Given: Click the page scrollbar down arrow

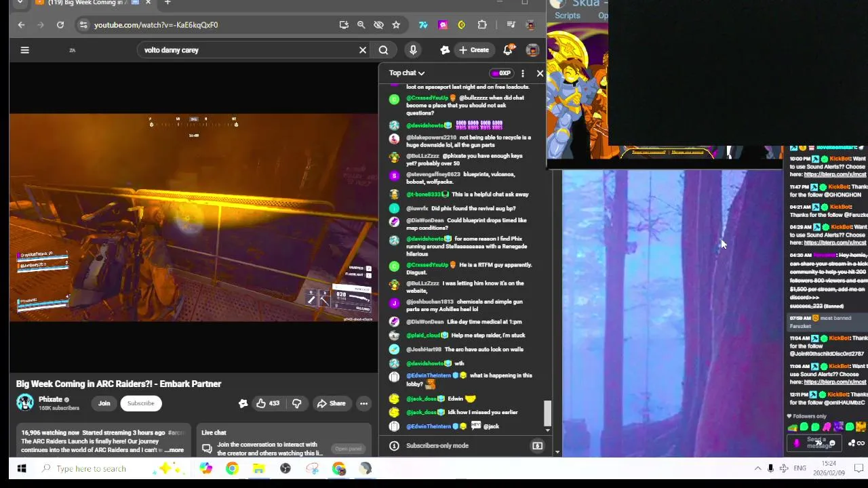Looking at the screenshot, I should [557, 452].
